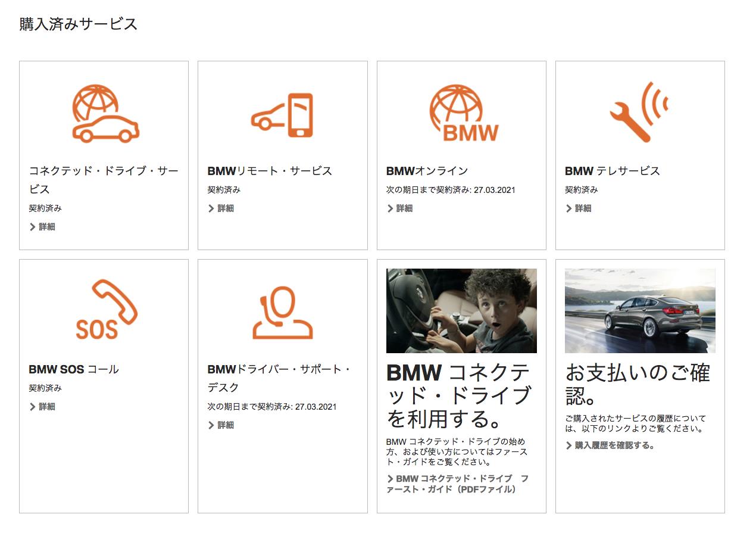Click BMWオンライン expiry text 27.03.2021
The image size is (756, 536).
[451, 190]
